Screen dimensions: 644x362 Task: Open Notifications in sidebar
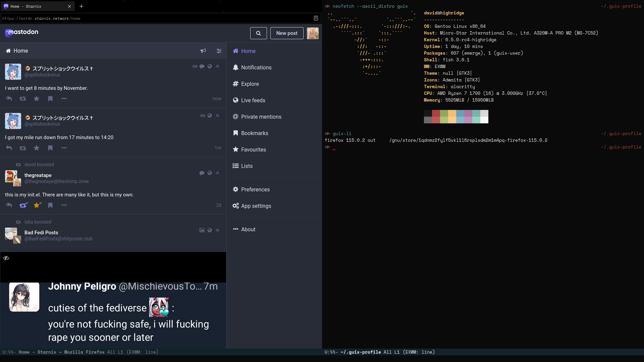[256, 67]
